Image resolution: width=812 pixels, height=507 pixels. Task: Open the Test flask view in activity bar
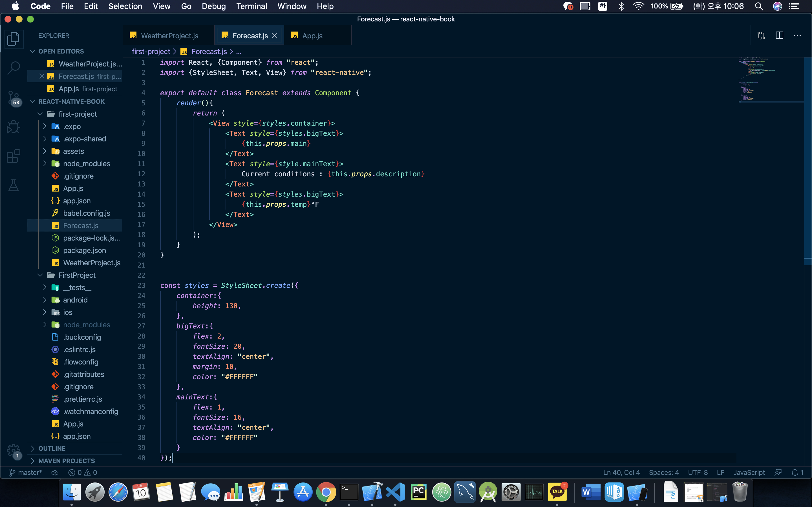(x=14, y=185)
